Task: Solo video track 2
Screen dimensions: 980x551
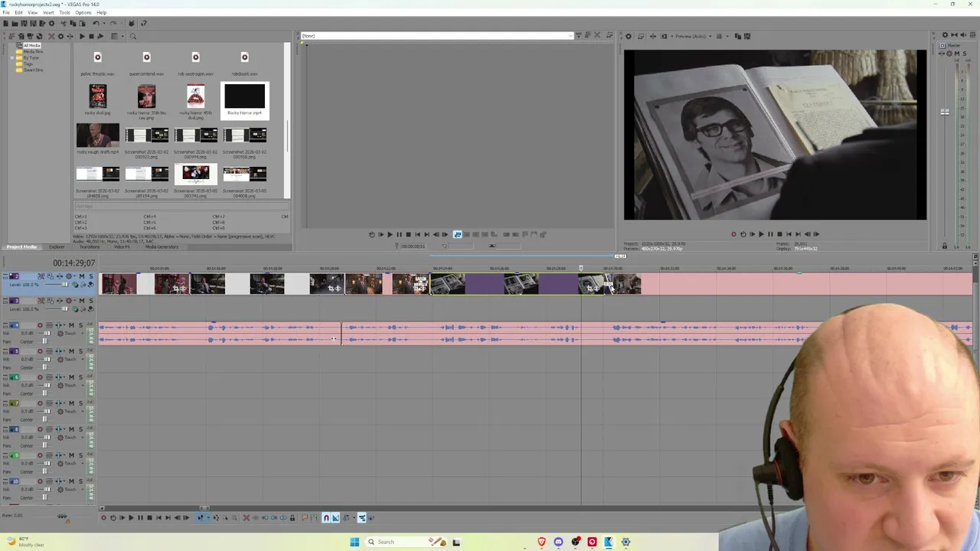Action: click(x=91, y=276)
